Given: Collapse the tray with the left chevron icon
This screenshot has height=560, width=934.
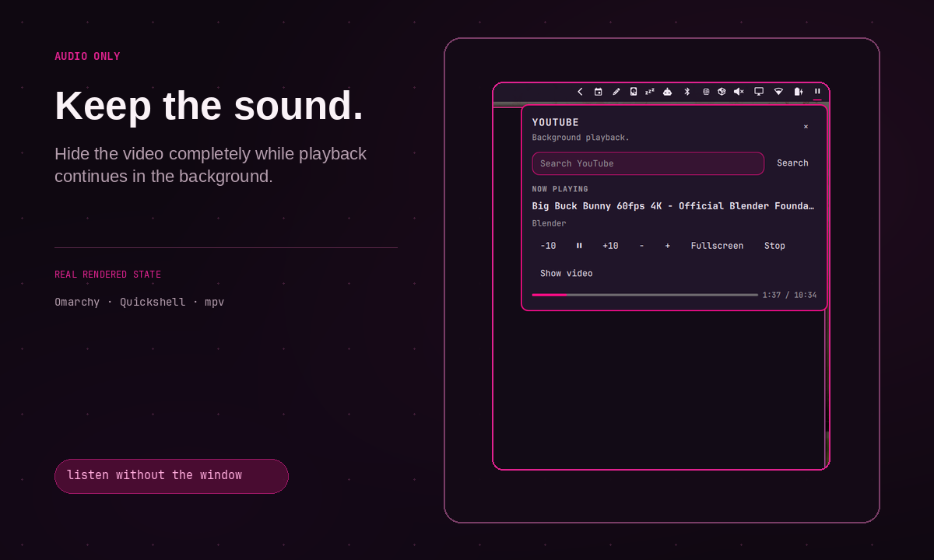Looking at the screenshot, I should pyautogui.click(x=580, y=92).
